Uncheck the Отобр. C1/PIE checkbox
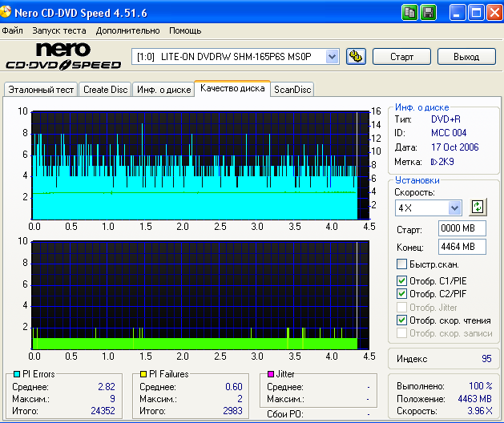This screenshot has width=504, height=423. [x=402, y=280]
